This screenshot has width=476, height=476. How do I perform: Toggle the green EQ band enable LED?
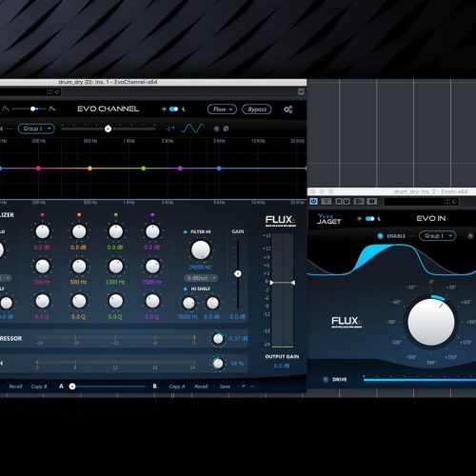(116, 215)
